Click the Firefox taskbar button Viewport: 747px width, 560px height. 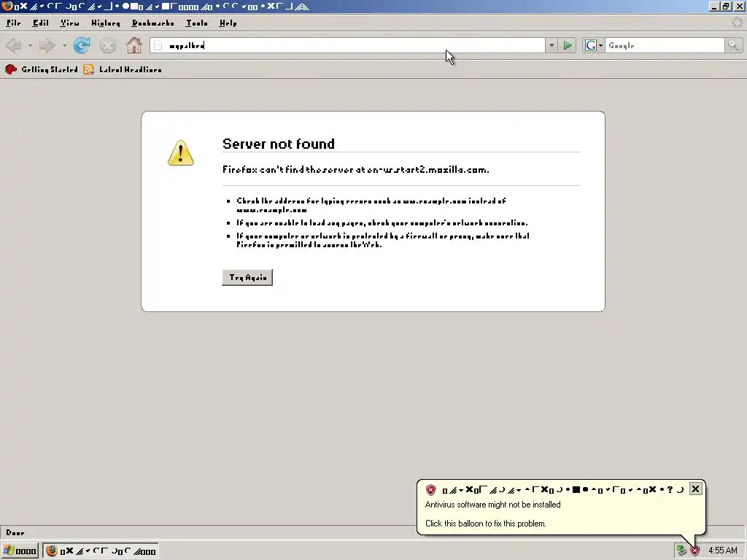pyautogui.click(x=100, y=551)
